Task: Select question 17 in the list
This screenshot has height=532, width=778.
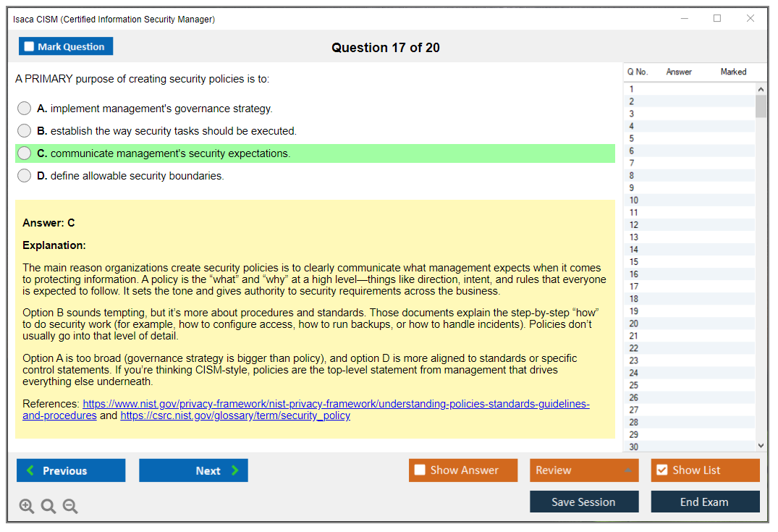Action: coord(634,287)
